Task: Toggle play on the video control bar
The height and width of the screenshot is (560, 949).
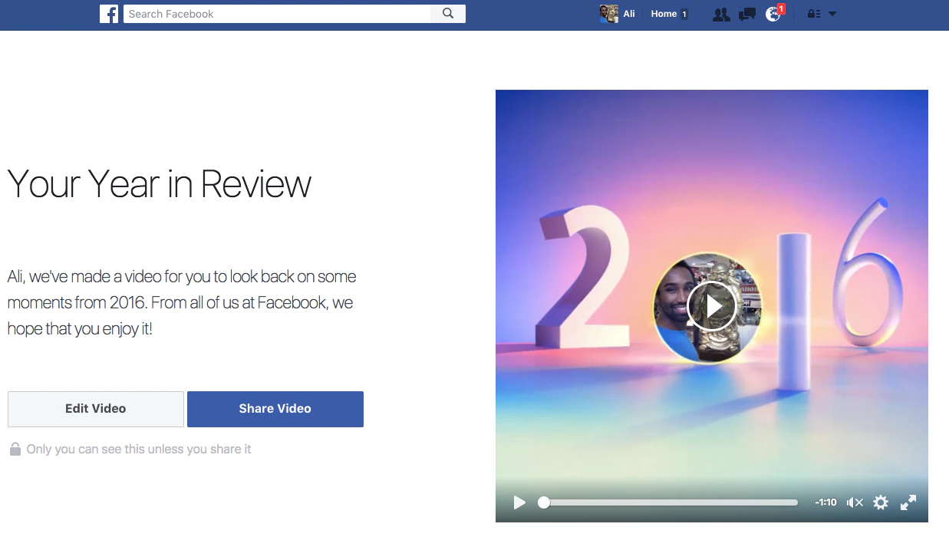Action: pos(519,502)
